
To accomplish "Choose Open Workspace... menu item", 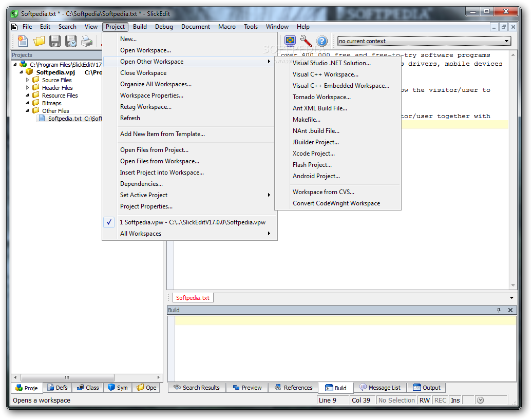I will [189, 50].
